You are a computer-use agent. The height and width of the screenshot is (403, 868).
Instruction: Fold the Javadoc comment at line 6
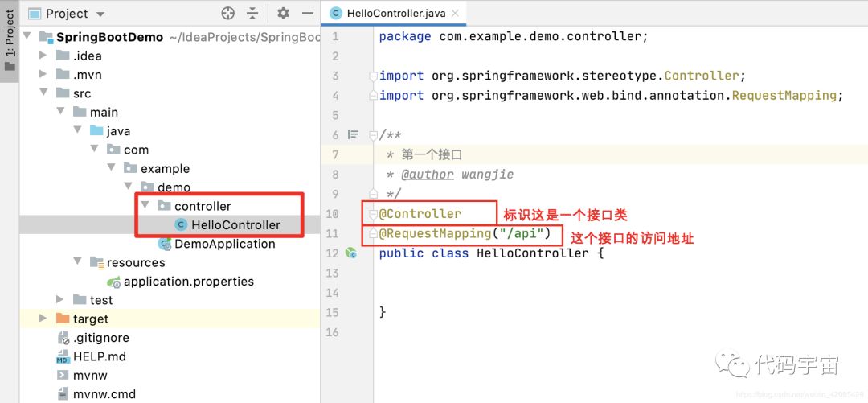(x=373, y=134)
